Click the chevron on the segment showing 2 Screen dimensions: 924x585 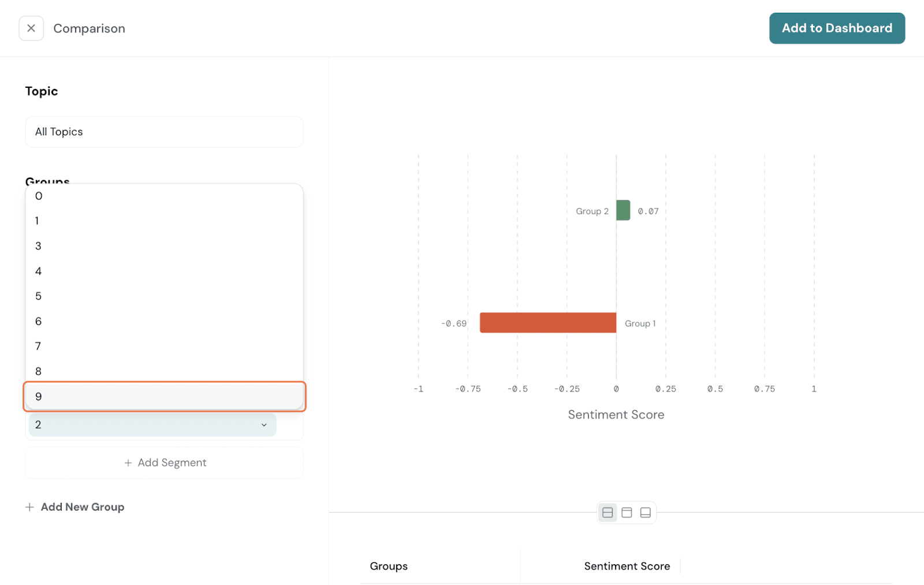point(264,425)
